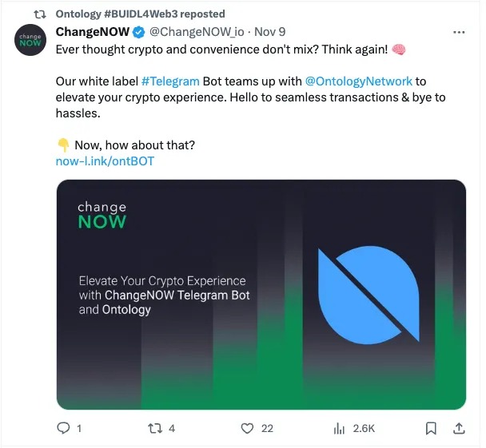Follow the now-l.link/ontBOT link
The image size is (486, 448).
tap(105, 161)
